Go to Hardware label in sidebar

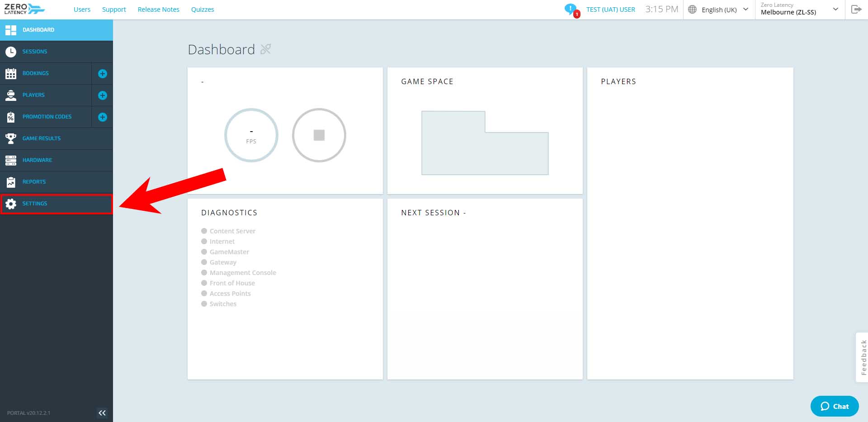tap(37, 160)
